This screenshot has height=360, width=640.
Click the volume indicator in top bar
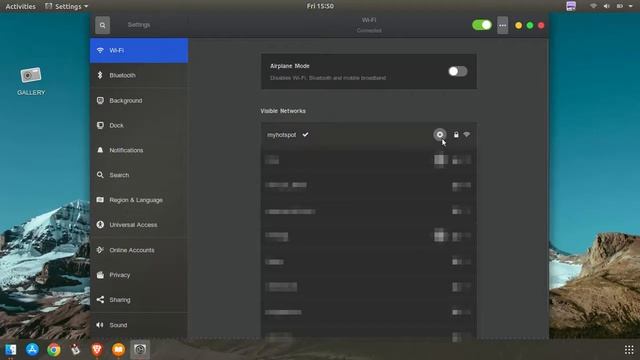(607, 6)
